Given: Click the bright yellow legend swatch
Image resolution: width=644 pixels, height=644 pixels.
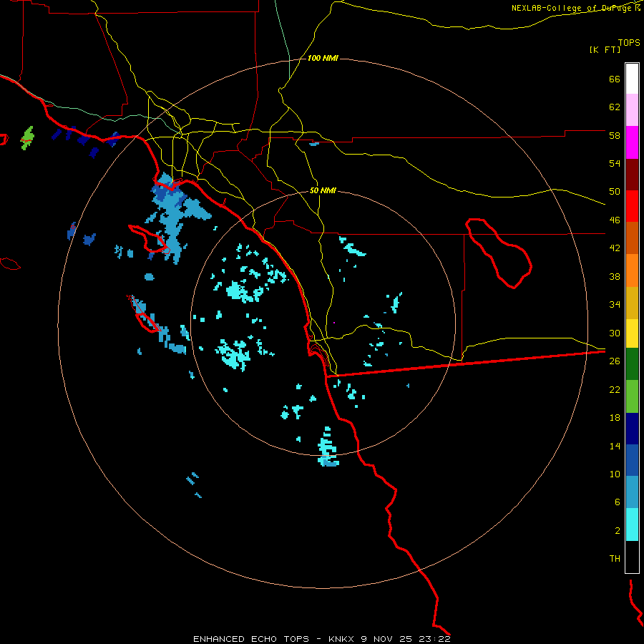Looking at the screenshot, I should coord(632,333).
